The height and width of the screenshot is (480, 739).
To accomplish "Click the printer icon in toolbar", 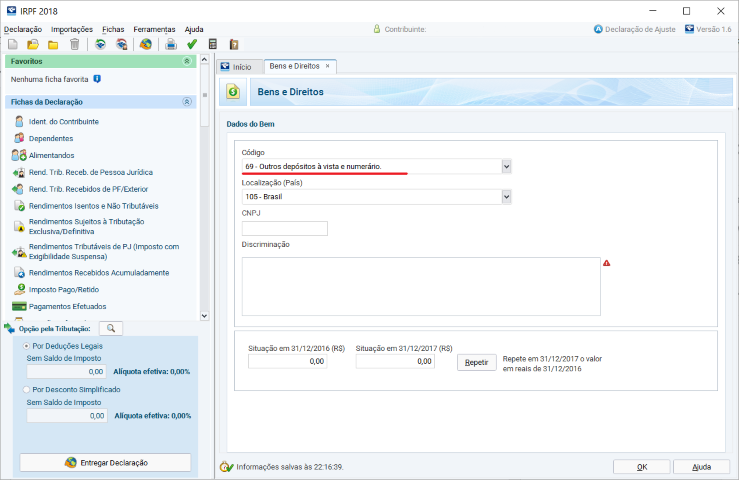I will click(x=170, y=44).
